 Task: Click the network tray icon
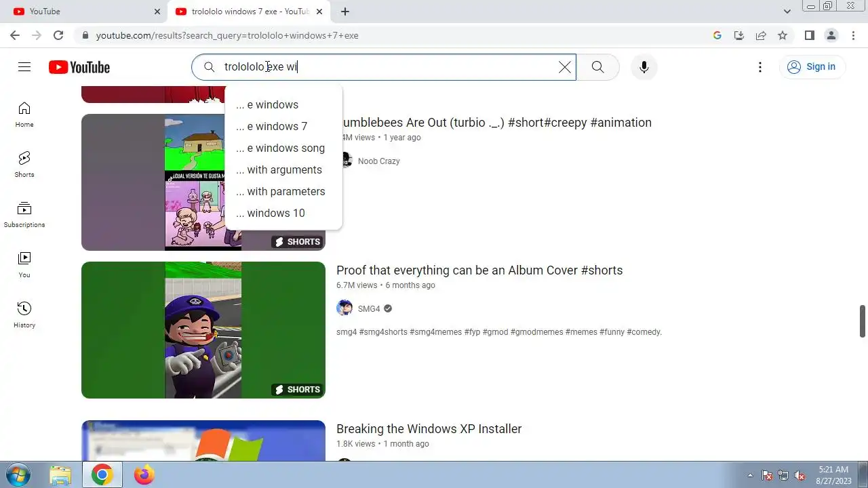coord(783,475)
